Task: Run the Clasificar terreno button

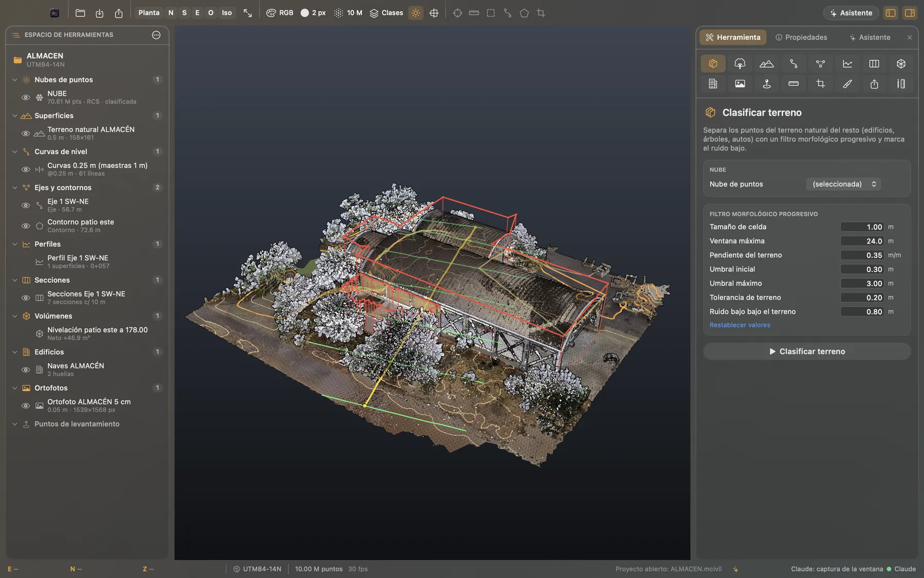Action: coord(807,351)
